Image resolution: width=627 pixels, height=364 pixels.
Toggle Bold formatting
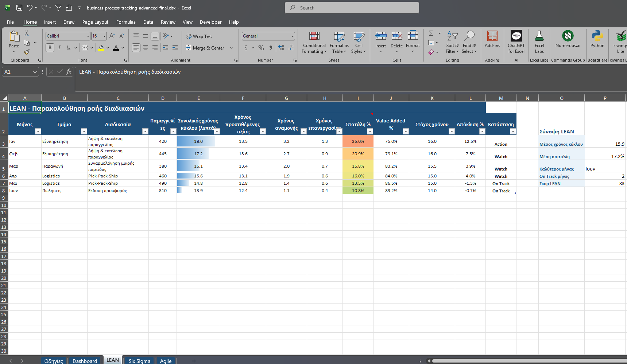click(50, 48)
